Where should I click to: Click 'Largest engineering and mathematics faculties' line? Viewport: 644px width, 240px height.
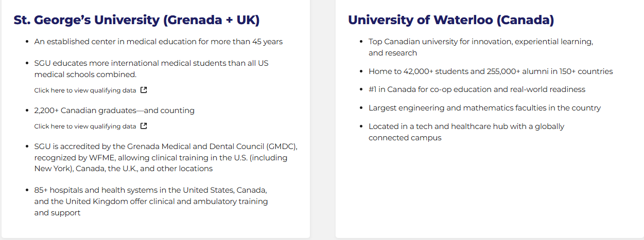tap(484, 108)
